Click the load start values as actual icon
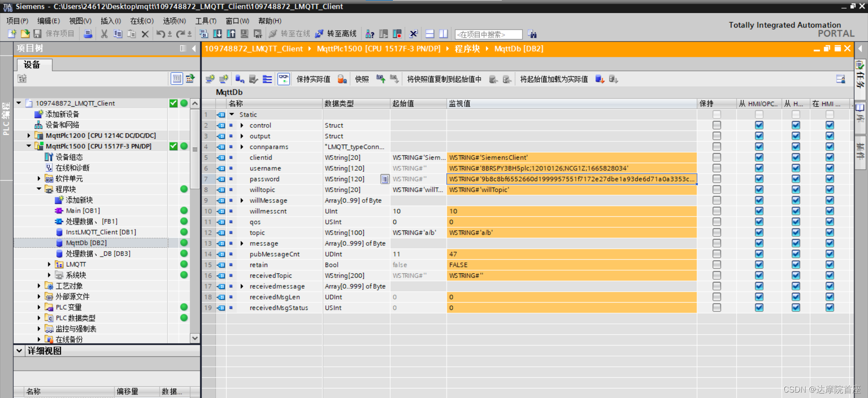 coord(600,79)
